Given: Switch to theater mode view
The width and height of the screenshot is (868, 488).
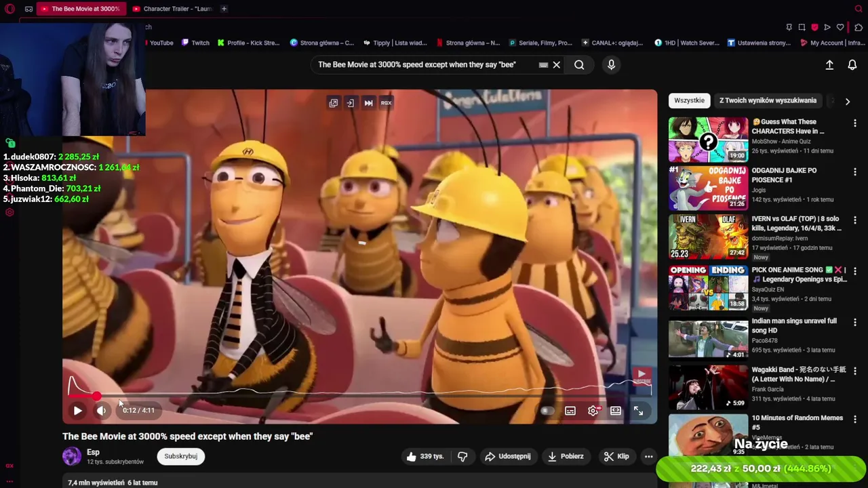Looking at the screenshot, I should coord(616,411).
